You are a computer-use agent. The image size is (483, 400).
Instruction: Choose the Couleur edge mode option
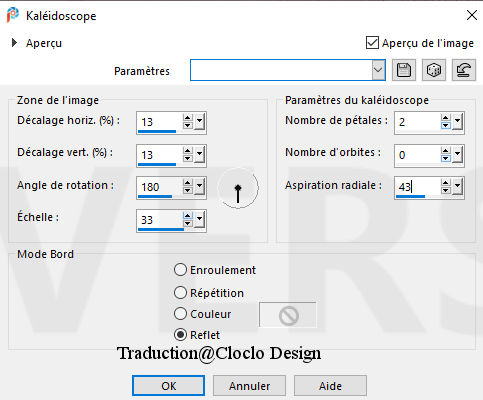tap(180, 314)
